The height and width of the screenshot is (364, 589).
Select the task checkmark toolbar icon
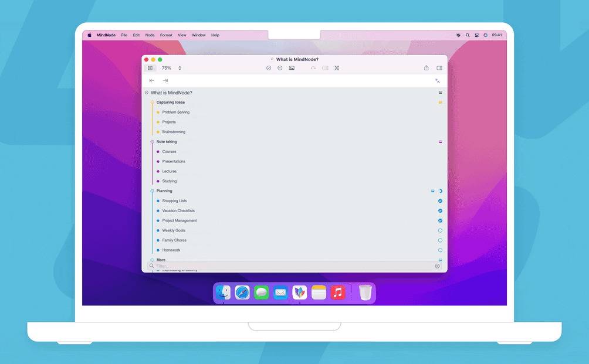pyautogui.click(x=269, y=68)
